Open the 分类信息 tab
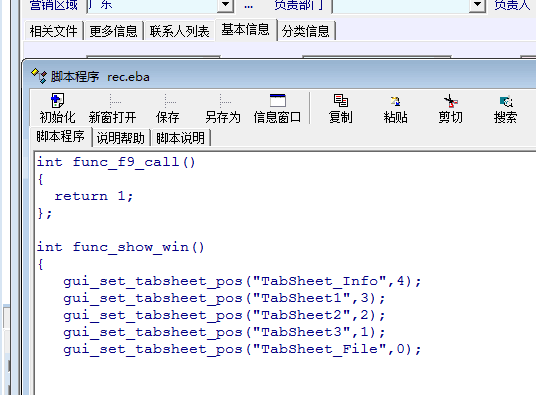Image resolution: width=536 pixels, height=395 pixels. coord(306,31)
